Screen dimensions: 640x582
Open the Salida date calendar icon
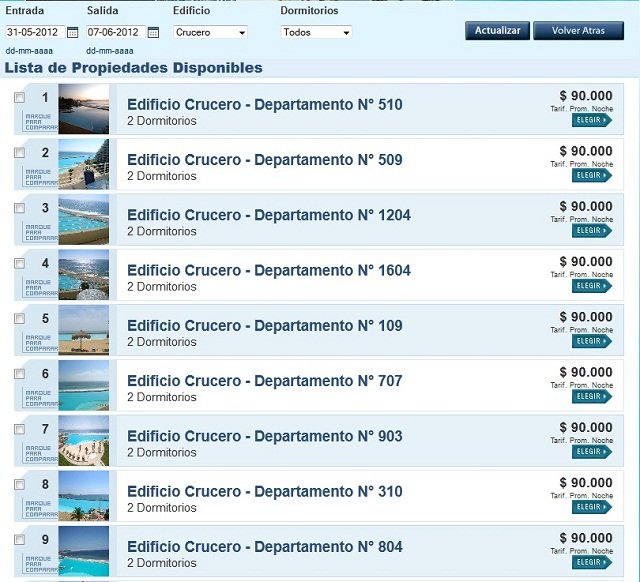click(x=153, y=32)
